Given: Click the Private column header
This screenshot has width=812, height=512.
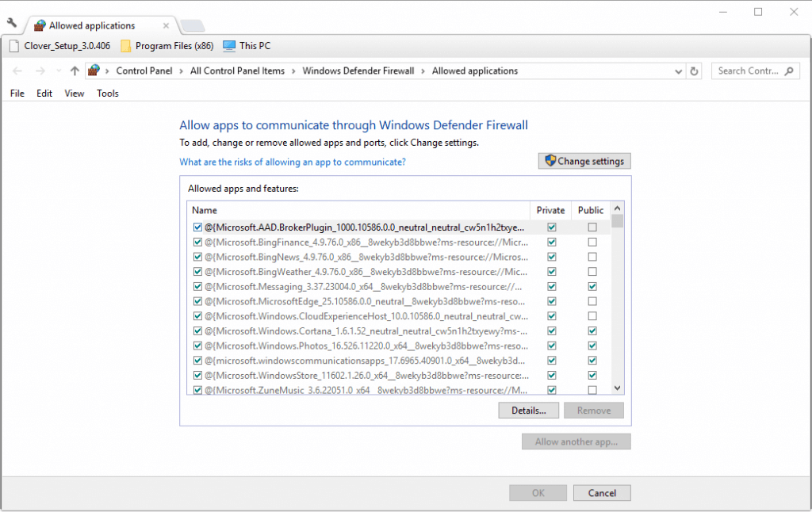Looking at the screenshot, I should [550, 210].
